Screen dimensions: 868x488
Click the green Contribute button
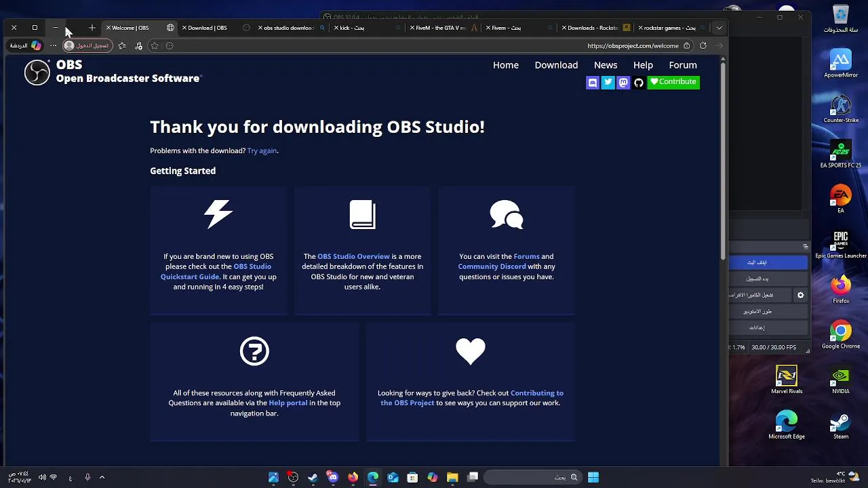pyautogui.click(x=673, y=82)
